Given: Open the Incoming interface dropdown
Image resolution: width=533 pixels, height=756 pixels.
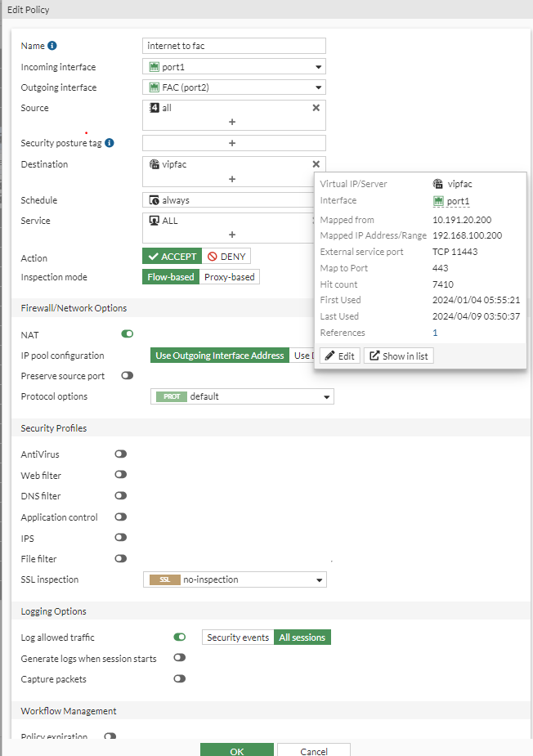Looking at the screenshot, I should (234, 67).
